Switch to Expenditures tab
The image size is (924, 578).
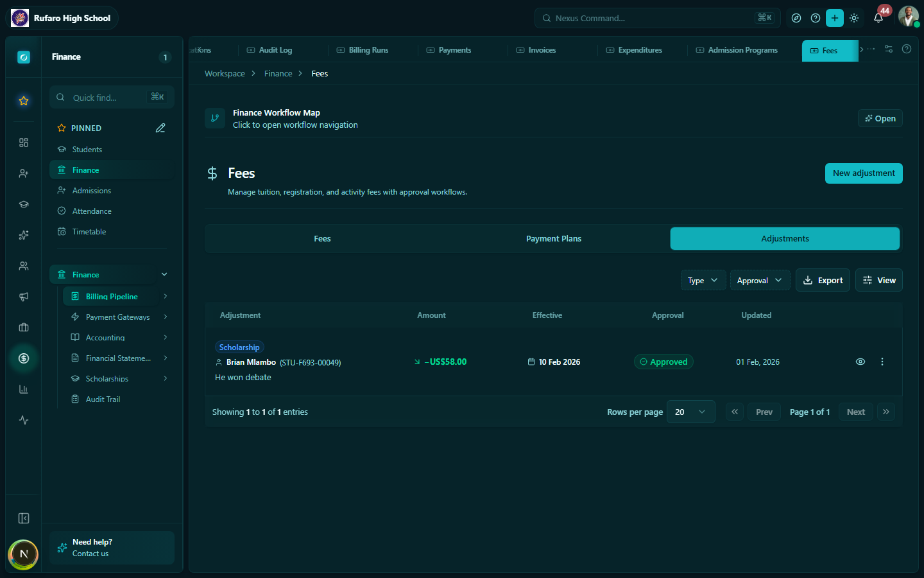pyautogui.click(x=634, y=50)
